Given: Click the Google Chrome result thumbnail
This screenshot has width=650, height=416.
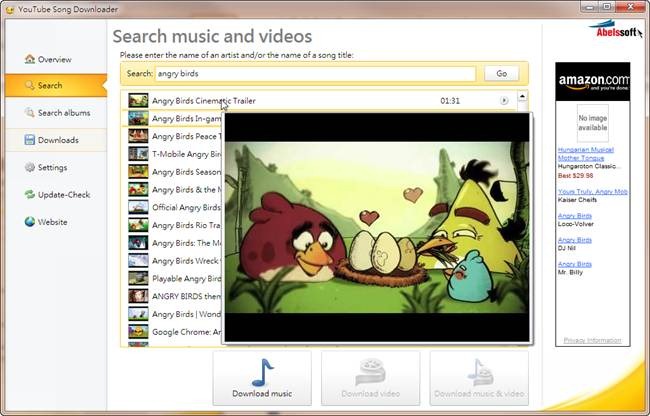Looking at the screenshot, I should [x=138, y=332].
